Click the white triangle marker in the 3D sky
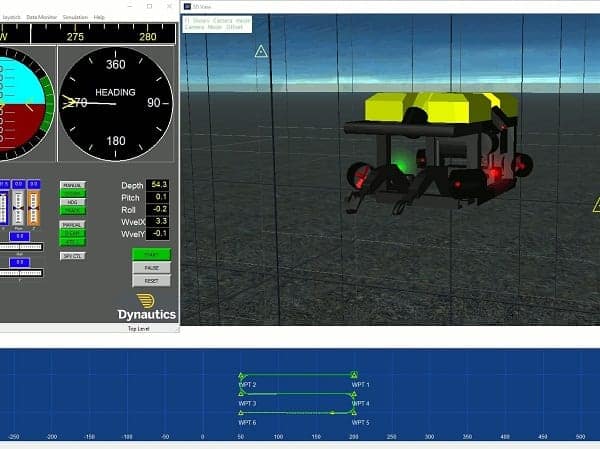This screenshot has width=600, height=449. point(261,51)
